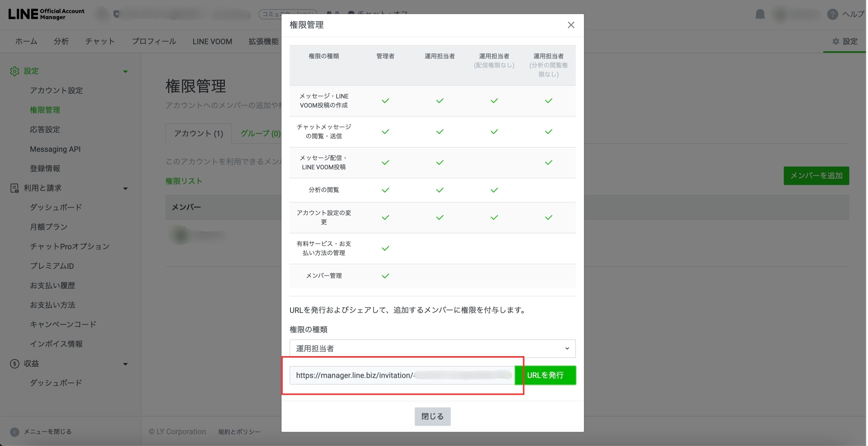Click the 収益 dollar coin icon
The image size is (868, 446).
(14, 364)
